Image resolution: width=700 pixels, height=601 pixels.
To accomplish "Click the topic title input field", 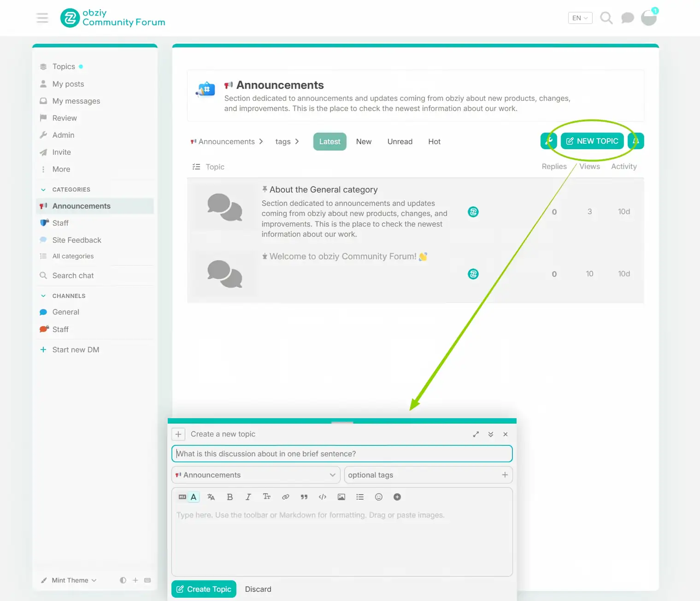I will pos(342,454).
